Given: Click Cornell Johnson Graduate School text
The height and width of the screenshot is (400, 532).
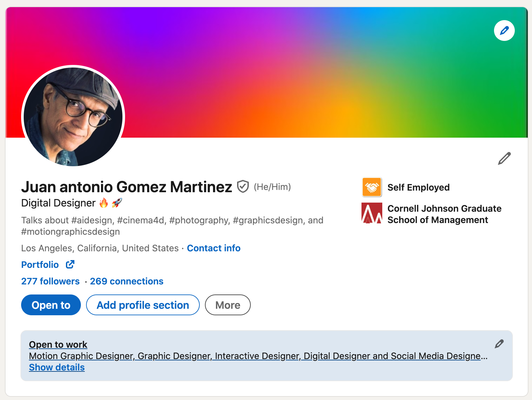Looking at the screenshot, I should pos(444,214).
